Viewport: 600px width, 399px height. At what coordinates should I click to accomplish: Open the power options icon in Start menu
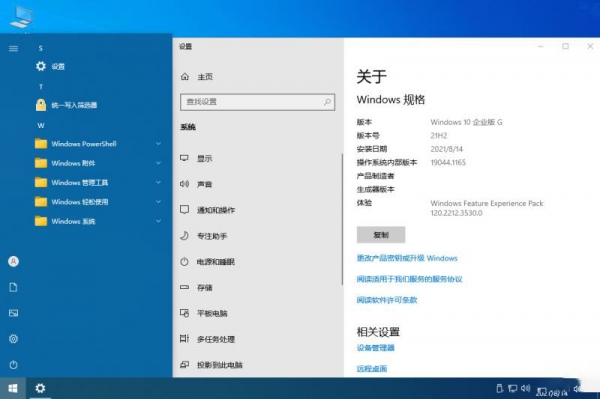pyautogui.click(x=13, y=365)
